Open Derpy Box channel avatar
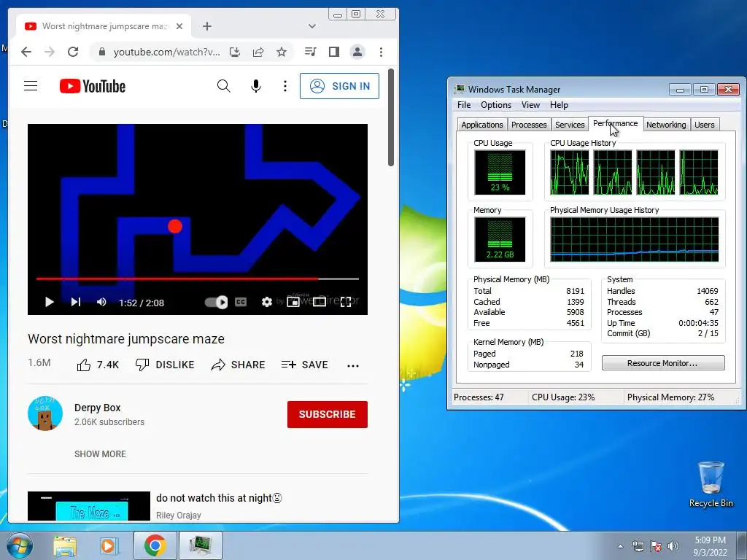The height and width of the screenshot is (560, 747). (45, 414)
